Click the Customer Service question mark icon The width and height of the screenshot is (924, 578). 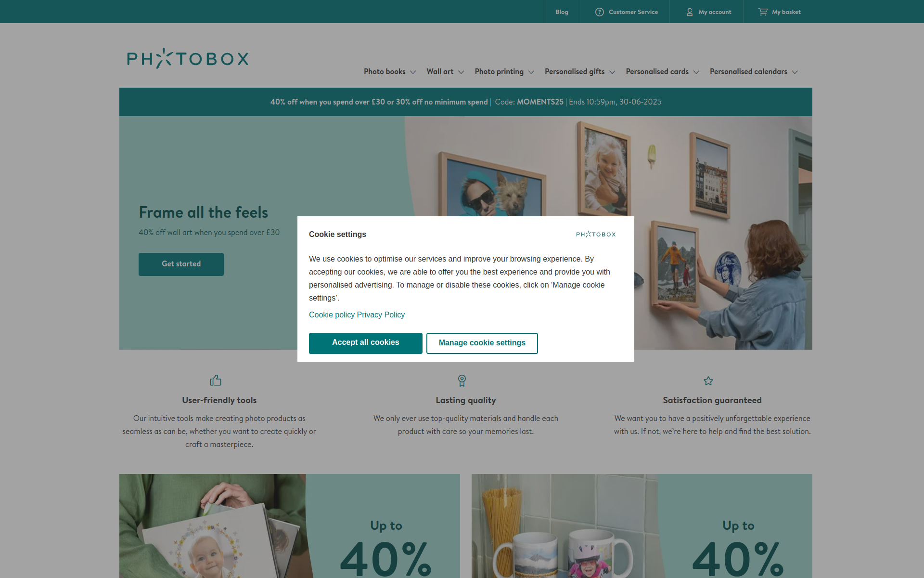coord(599,12)
